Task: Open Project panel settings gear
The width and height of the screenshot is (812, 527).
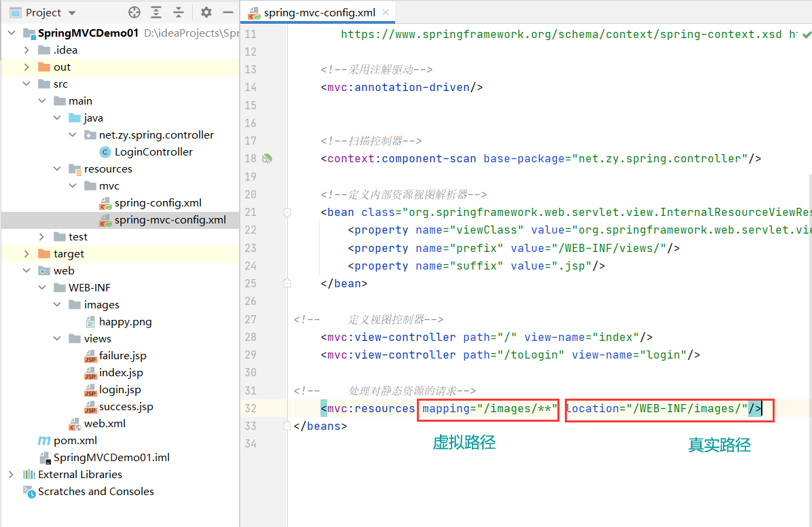Action: (x=206, y=12)
